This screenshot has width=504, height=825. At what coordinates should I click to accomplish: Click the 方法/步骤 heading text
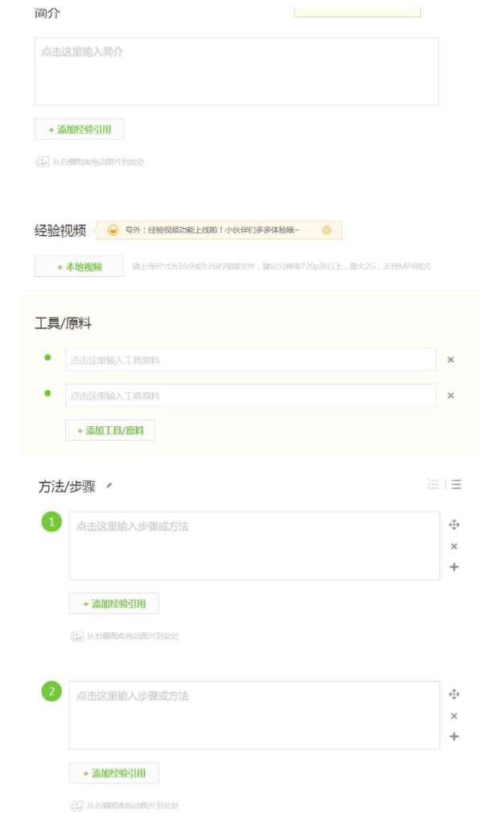(67, 486)
